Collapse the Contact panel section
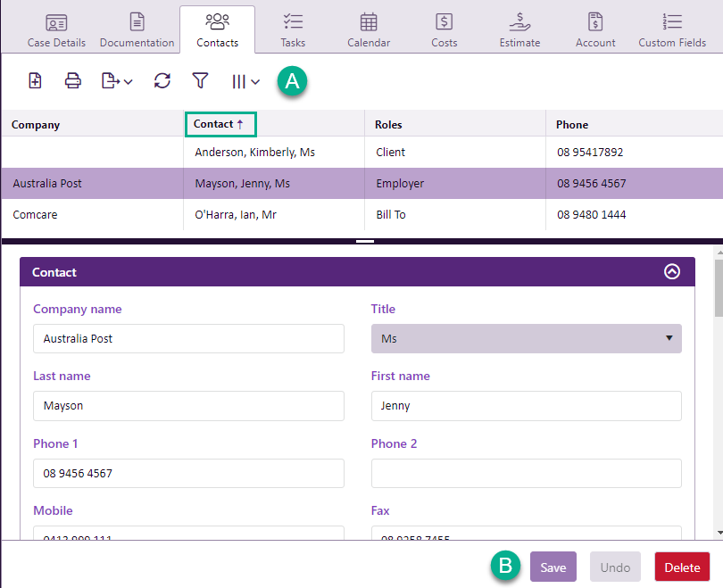The width and height of the screenshot is (723, 588). click(673, 272)
